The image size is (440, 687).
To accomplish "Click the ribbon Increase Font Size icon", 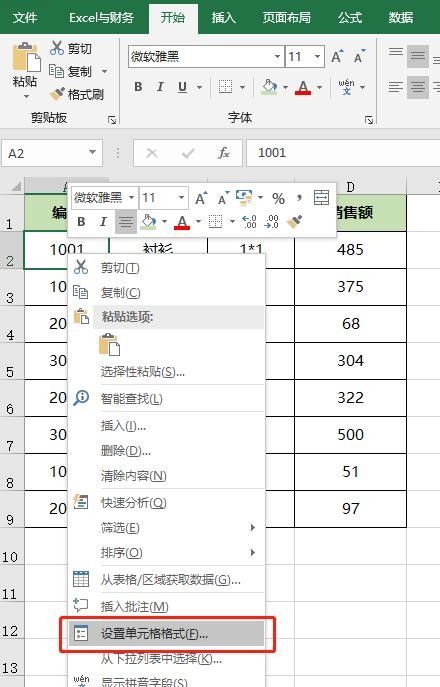I will coord(337,57).
